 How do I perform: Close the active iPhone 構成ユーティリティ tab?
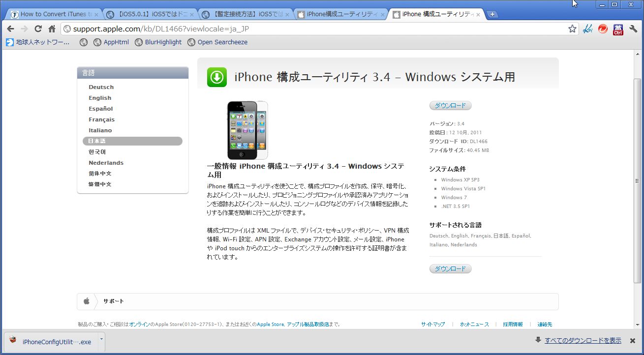tap(478, 14)
